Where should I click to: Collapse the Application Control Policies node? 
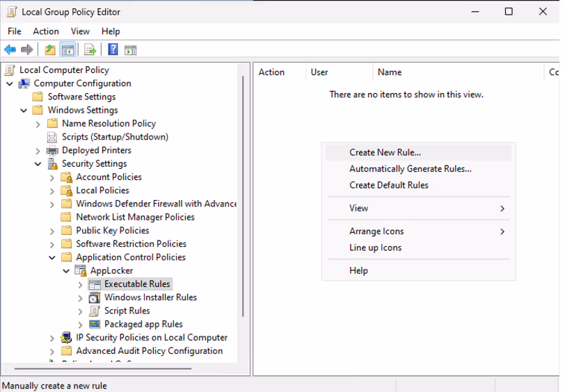tap(52, 258)
